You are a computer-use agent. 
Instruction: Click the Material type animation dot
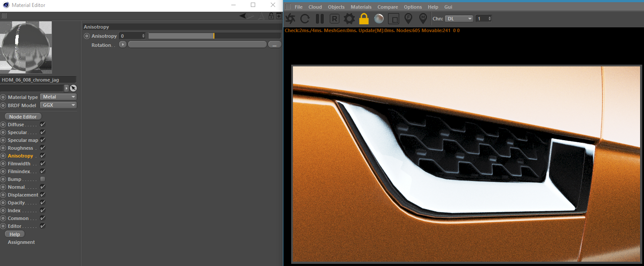(x=3, y=97)
